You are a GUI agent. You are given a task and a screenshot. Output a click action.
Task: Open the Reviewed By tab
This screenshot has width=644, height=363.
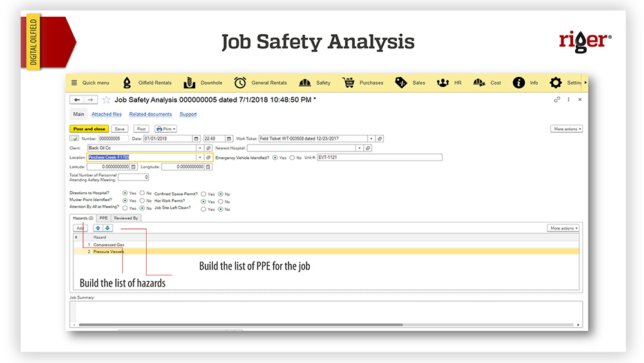126,219
